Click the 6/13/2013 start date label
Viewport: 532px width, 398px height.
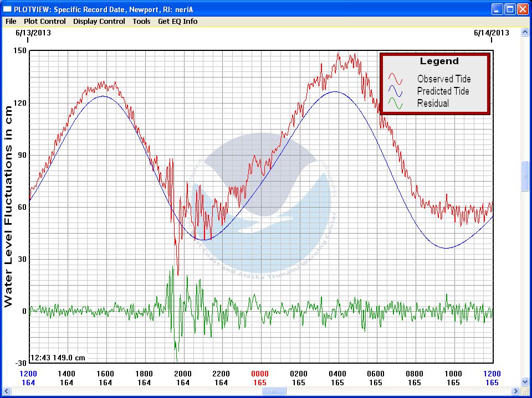[x=34, y=33]
